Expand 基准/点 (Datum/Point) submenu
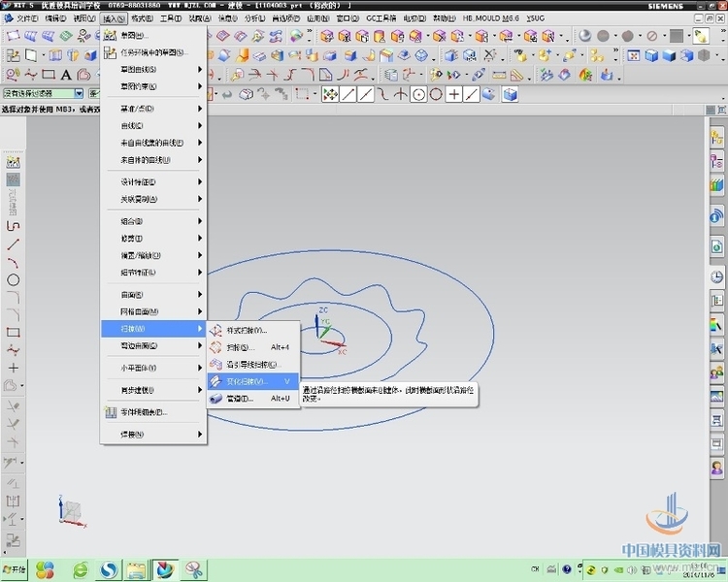 point(153,109)
